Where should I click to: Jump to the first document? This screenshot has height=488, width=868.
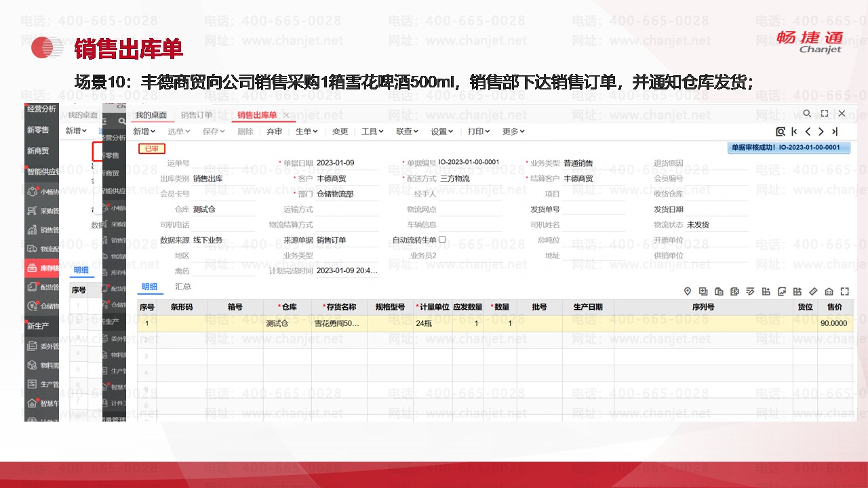pyautogui.click(x=794, y=131)
